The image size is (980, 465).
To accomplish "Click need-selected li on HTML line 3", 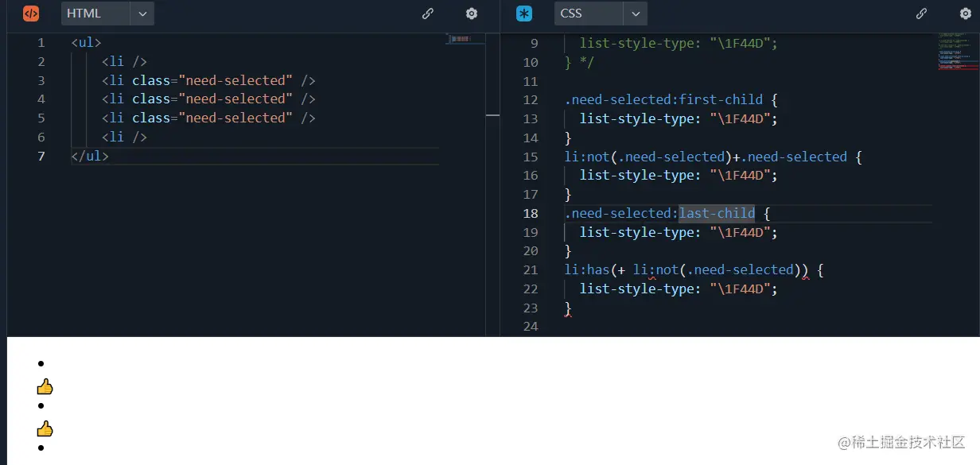I will [208, 80].
